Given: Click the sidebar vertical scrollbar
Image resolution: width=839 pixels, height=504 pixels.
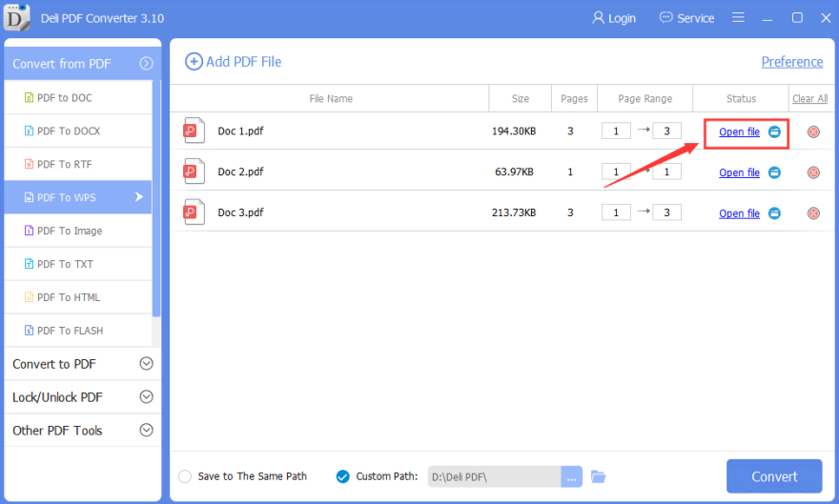Looking at the screenshot, I should pyautogui.click(x=156, y=198).
